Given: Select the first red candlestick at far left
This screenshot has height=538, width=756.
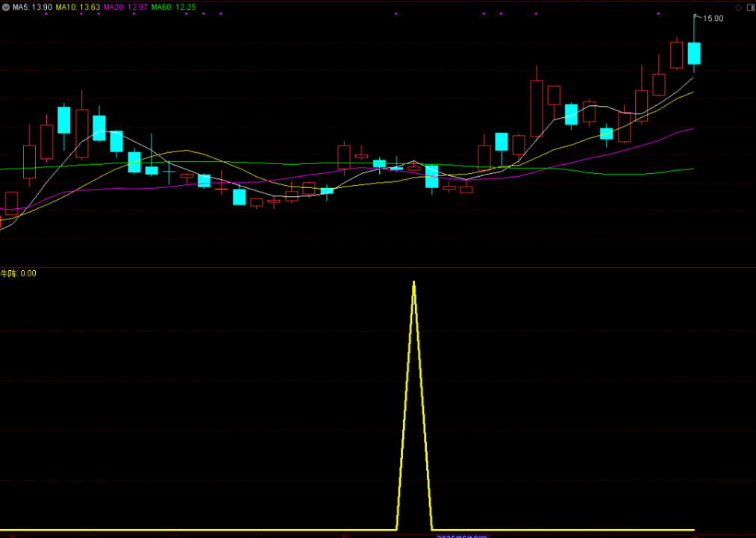Looking at the screenshot, I should pyautogui.click(x=11, y=203).
